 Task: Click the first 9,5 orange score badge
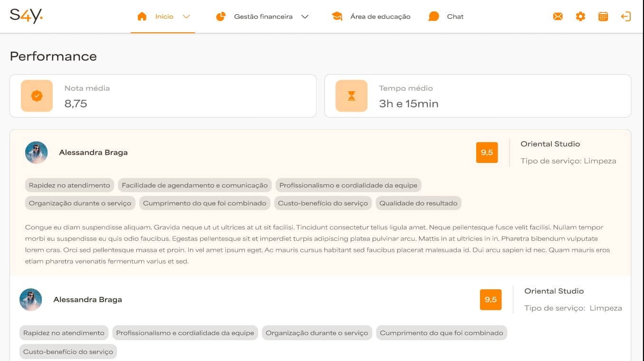487,152
